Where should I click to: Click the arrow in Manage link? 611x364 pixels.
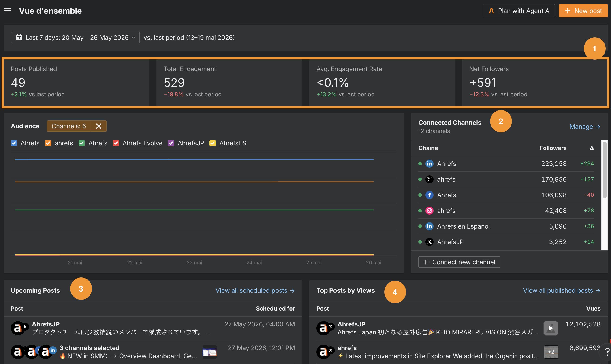598,127
